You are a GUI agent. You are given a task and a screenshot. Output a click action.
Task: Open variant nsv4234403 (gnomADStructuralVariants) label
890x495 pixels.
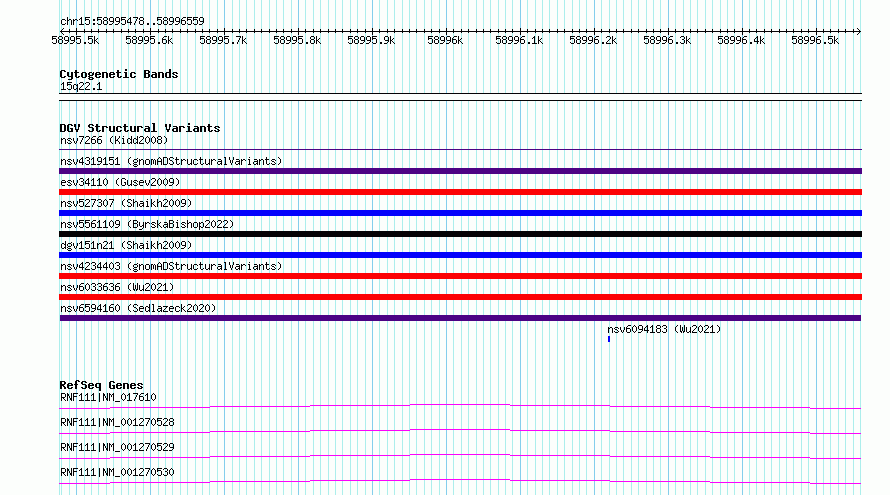click(x=171, y=266)
